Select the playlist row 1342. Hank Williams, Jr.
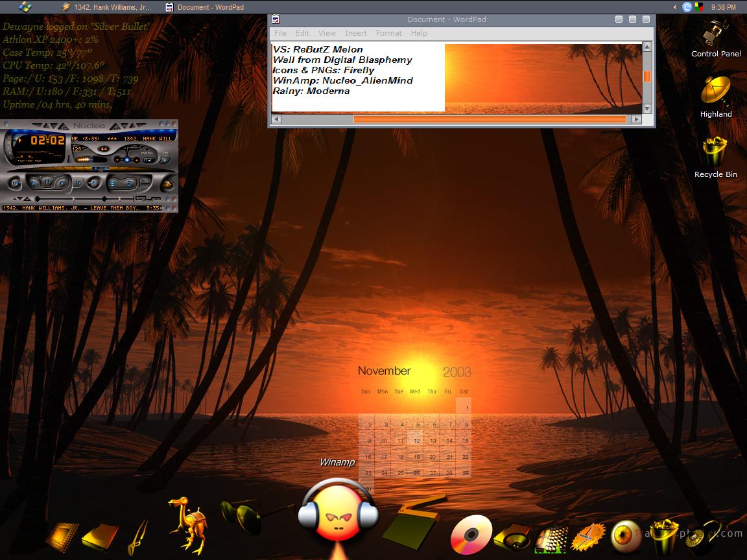Screen dimensions: 747x560 [82, 208]
